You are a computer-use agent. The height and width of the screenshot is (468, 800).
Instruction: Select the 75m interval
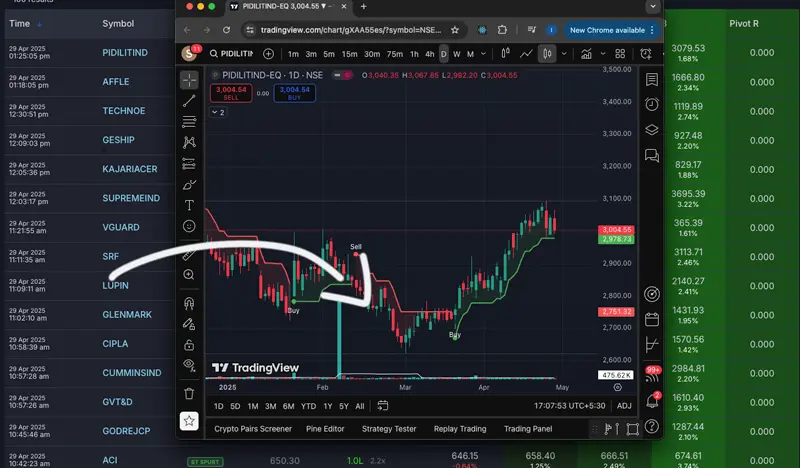(394, 54)
